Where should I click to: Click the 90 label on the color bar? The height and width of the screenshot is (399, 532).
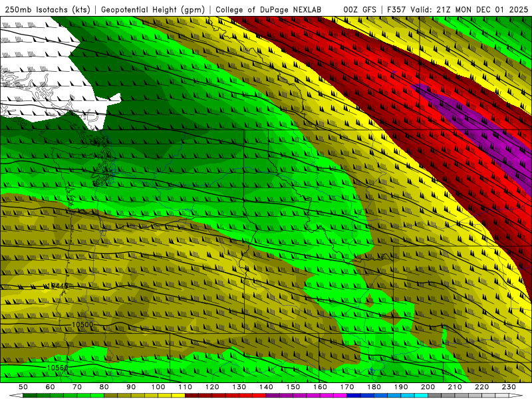coord(131,387)
